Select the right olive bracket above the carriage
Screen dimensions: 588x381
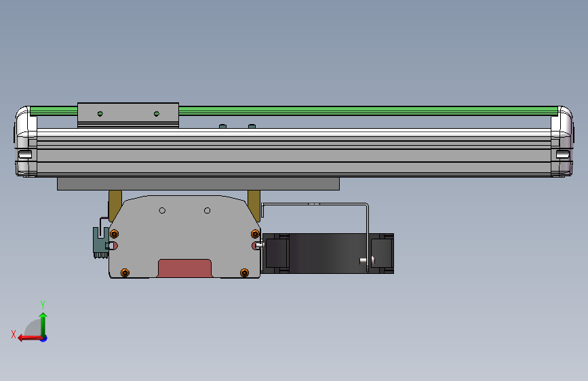tap(254, 205)
